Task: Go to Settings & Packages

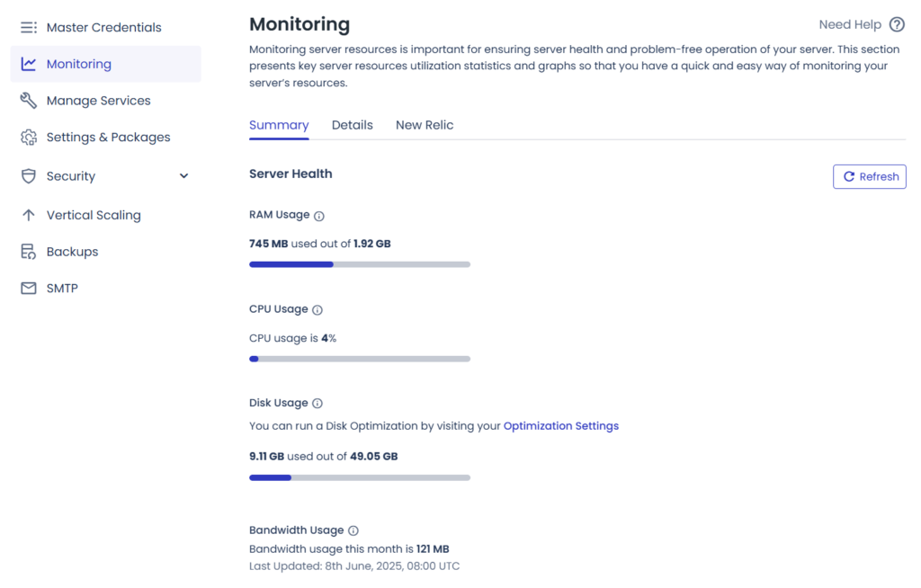Action: (106, 138)
